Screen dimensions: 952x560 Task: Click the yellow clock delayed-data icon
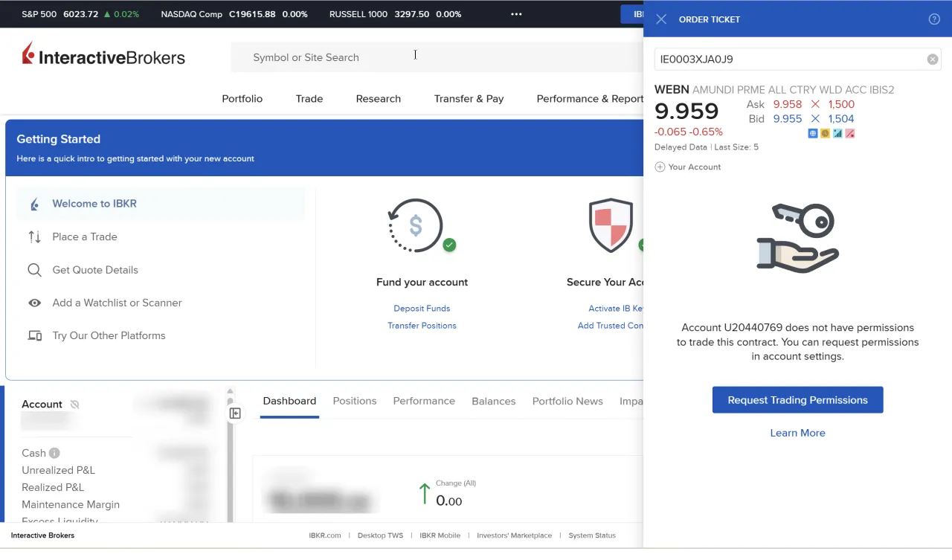tap(824, 133)
